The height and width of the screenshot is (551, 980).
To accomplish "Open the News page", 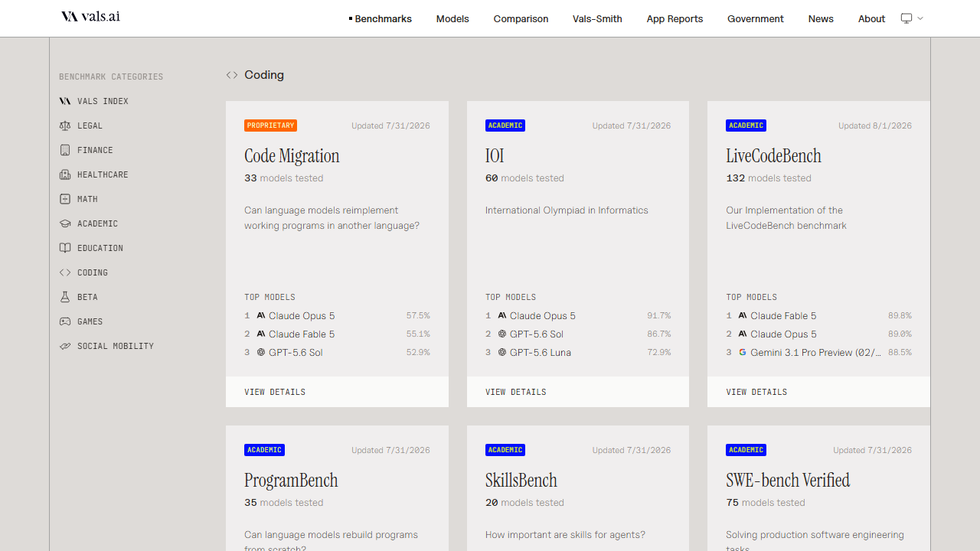I will pyautogui.click(x=821, y=18).
